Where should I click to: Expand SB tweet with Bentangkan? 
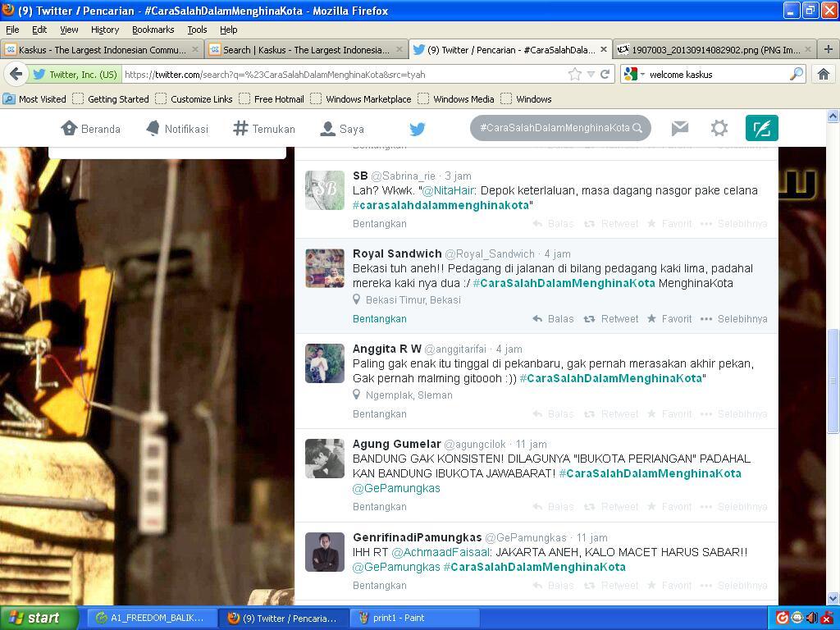pyautogui.click(x=379, y=223)
